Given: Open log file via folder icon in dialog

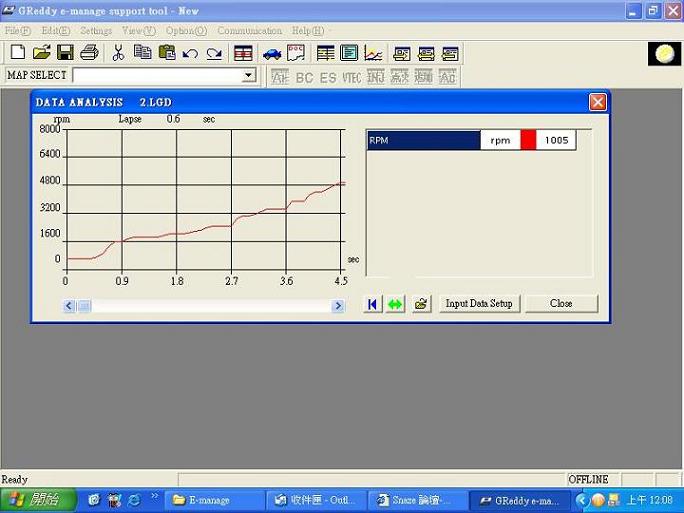Looking at the screenshot, I should 422,304.
